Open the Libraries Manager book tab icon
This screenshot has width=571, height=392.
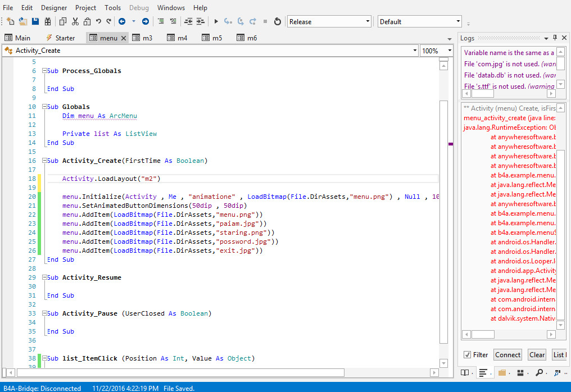[465, 372]
